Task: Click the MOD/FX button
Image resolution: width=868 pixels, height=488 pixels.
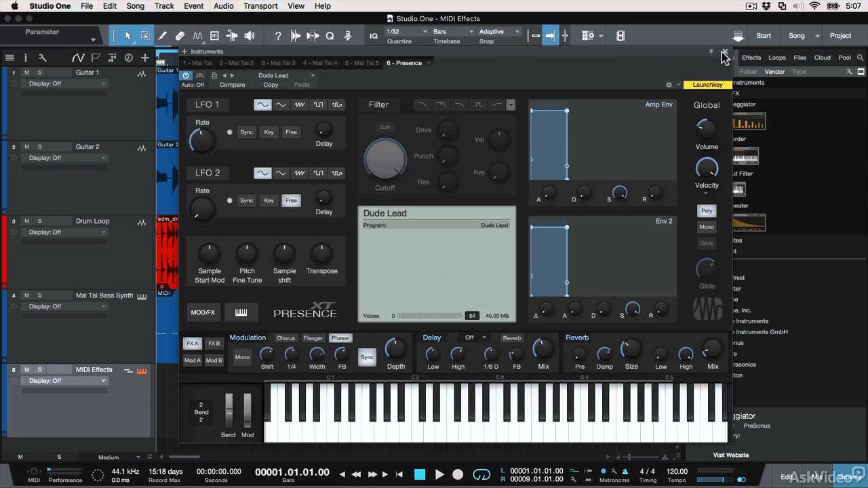Action: pos(203,312)
